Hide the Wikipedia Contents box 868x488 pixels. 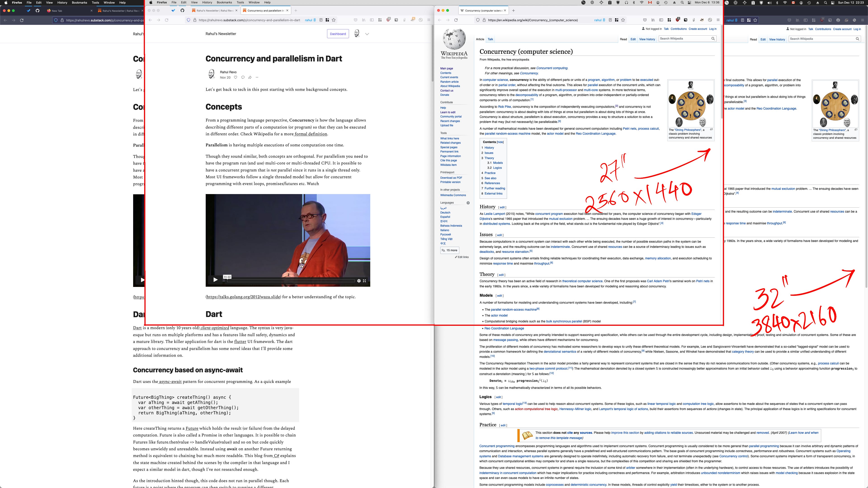(500, 142)
